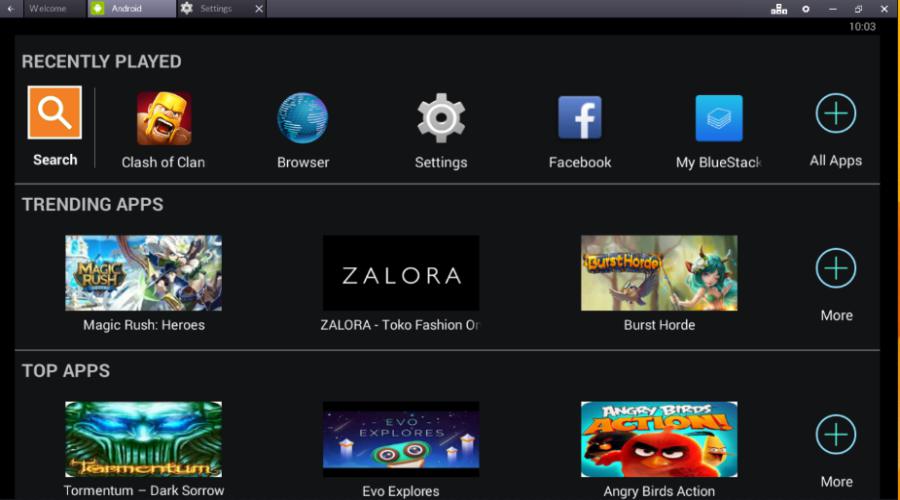Open the My BlueStacks icon
This screenshot has width=900, height=500.
pos(719,118)
